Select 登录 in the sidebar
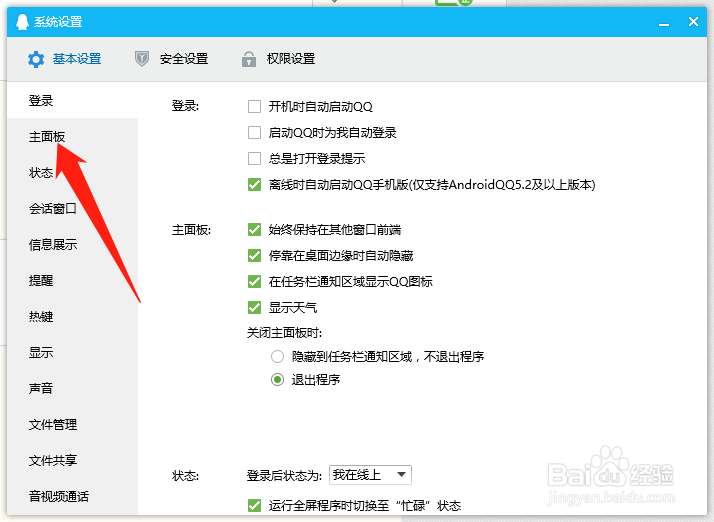The width and height of the screenshot is (714, 522). pos(72,100)
